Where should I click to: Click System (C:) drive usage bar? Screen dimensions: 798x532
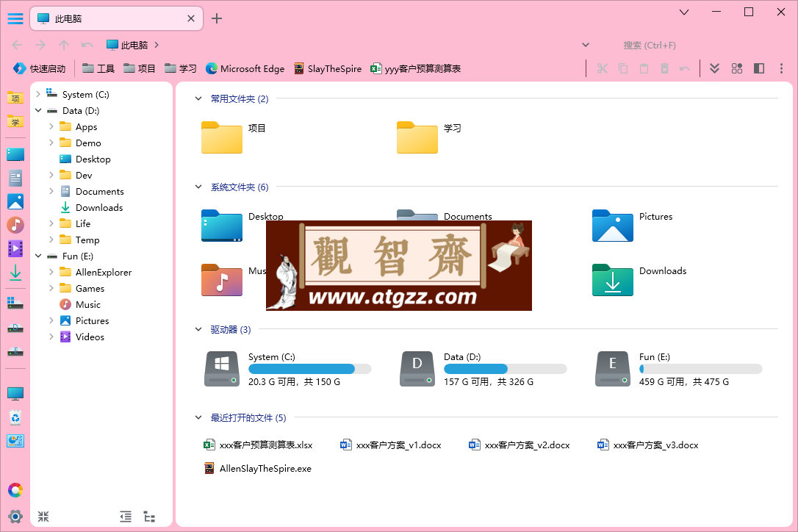(x=310, y=369)
